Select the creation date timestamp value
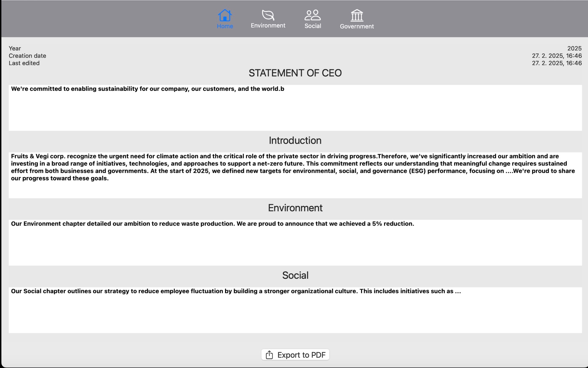The height and width of the screenshot is (368, 588). [x=556, y=56]
